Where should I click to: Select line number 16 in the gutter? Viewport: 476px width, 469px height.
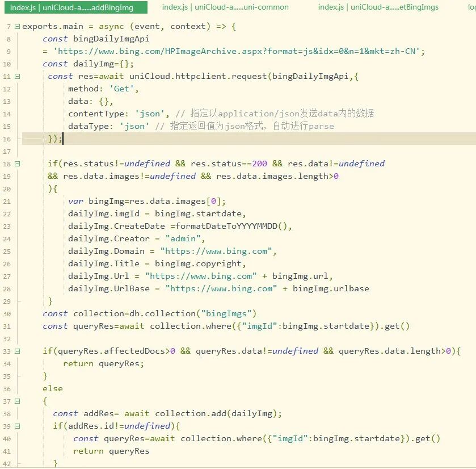tap(7, 139)
